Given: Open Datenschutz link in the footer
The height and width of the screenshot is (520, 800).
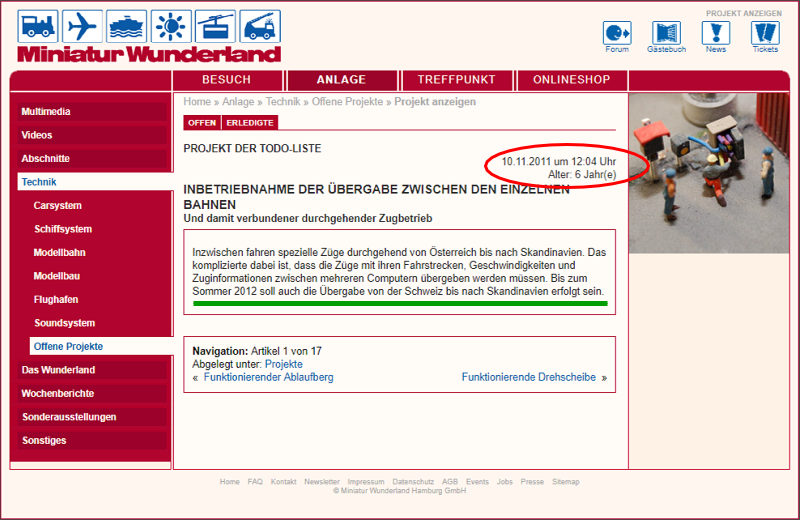Looking at the screenshot, I should tap(413, 482).
